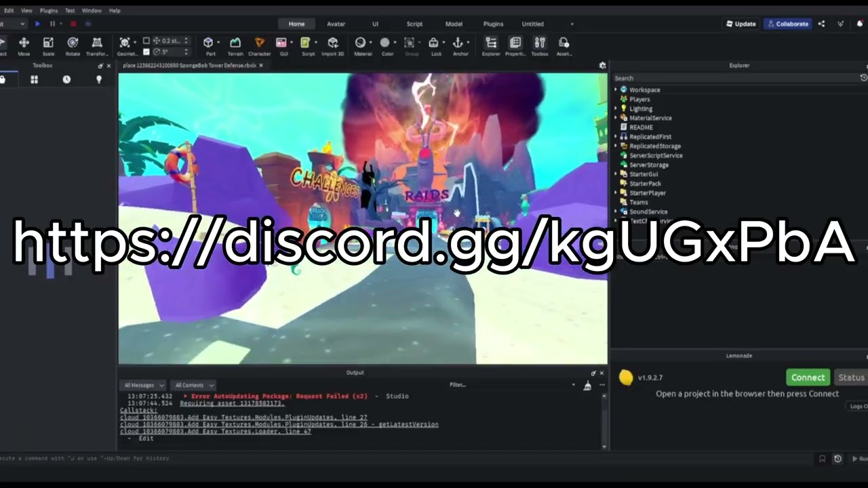Click the red Stop test button
This screenshot has width=868, height=488.
pyautogui.click(x=73, y=24)
